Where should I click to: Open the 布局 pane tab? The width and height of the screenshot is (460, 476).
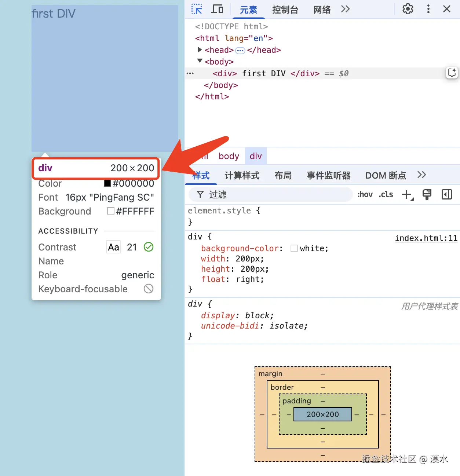[283, 176]
